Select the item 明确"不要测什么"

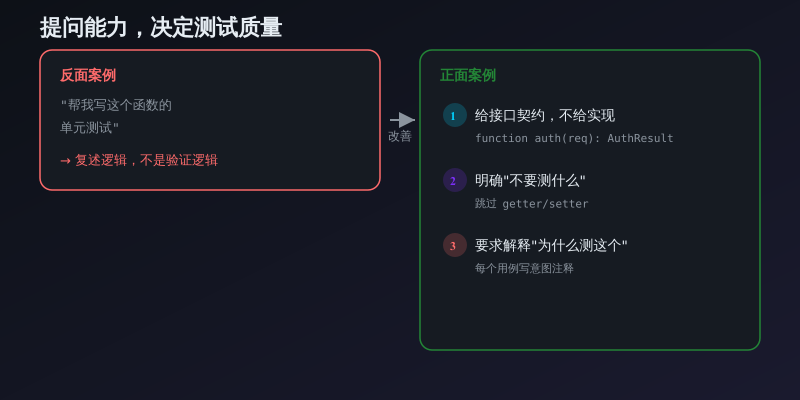(x=530, y=180)
